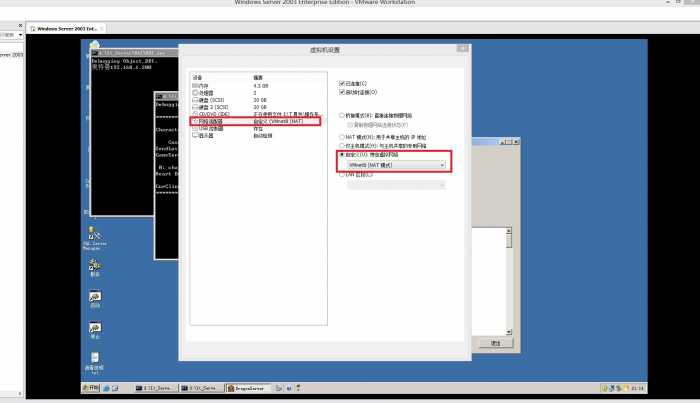Select the CD/DVD (IDE) device
The height and width of the screenshot is (403, 700).
pyautogui.click(x=213, y=113)
